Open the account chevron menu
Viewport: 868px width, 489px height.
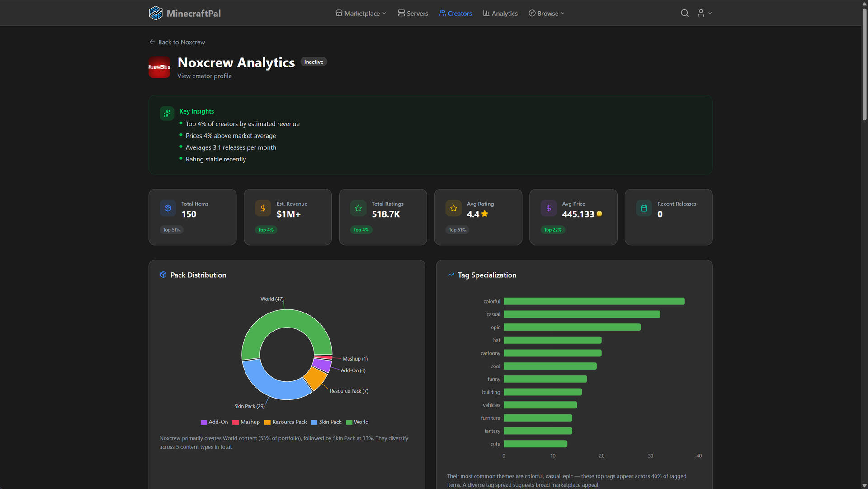click(x=710, y=13)
